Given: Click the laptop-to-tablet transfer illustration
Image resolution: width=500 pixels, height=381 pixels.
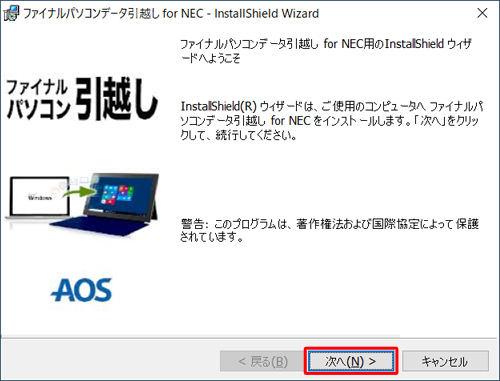Looking at the screenshot, I should [82, 204].
